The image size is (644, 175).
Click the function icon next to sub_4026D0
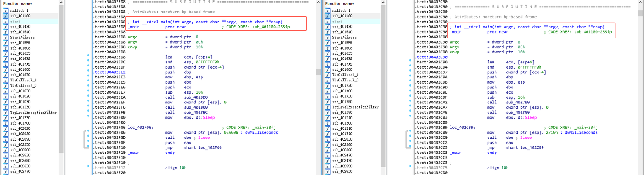pyautogui.click(x=6, y=166)
